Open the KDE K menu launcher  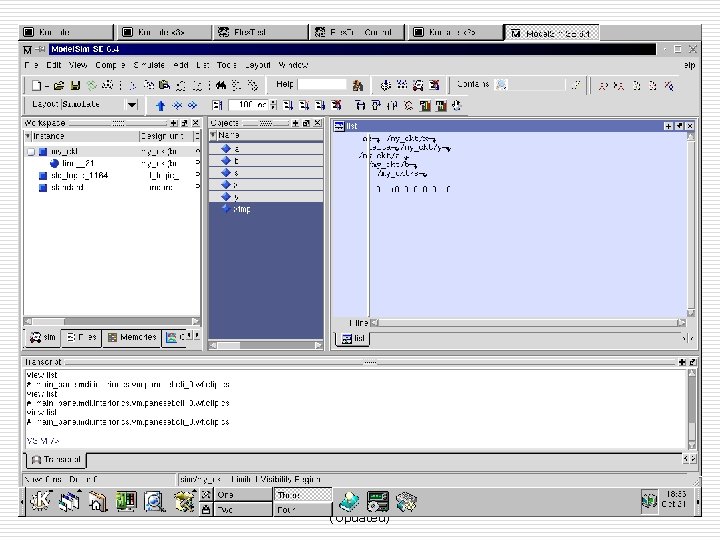click(41, 501)
